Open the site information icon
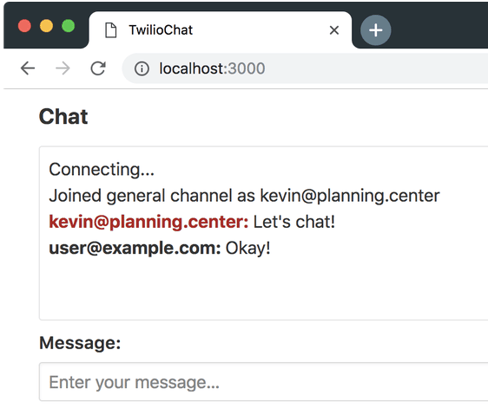This screenshot has width=488, height=408. tap(142, 69)
